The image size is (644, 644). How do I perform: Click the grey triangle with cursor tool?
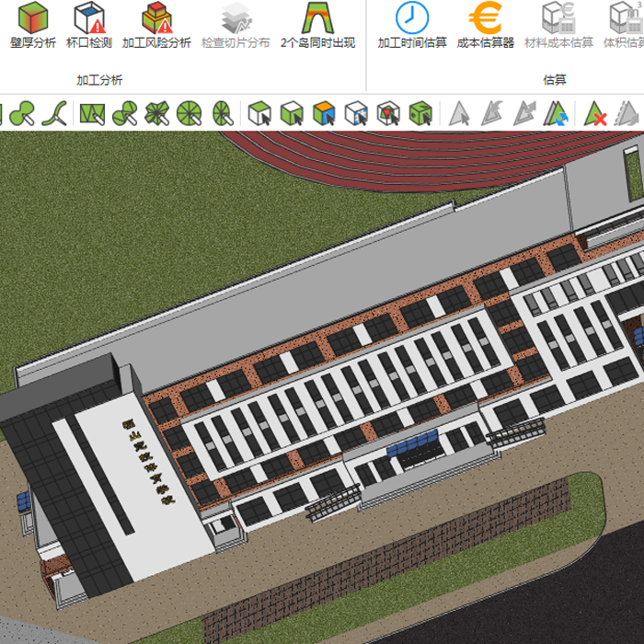click(459, 114)
